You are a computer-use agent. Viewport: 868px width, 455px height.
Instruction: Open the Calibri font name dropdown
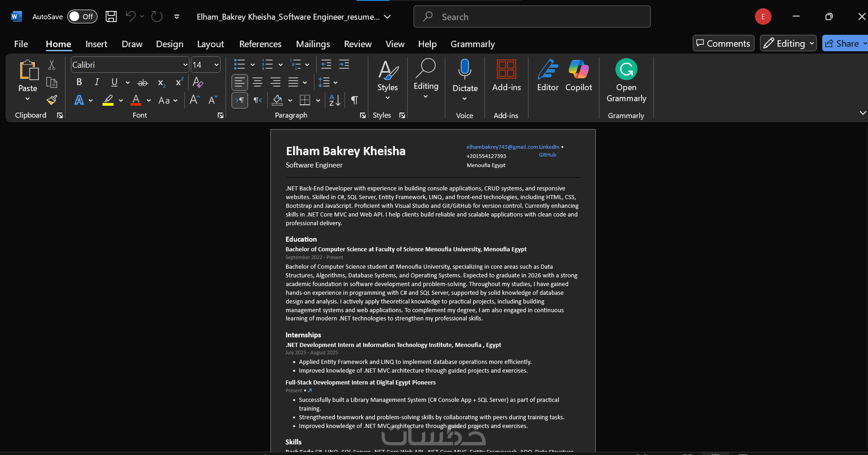[x=185, y=65]
